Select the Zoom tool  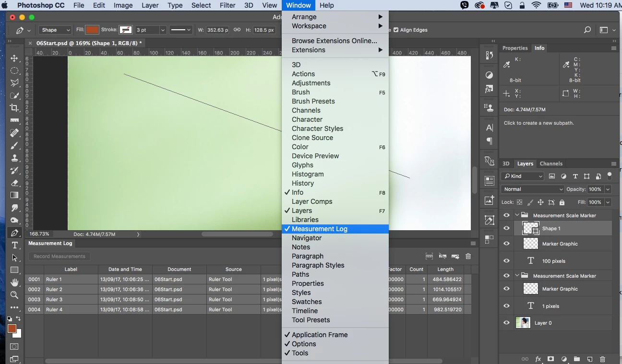(14, 295)
